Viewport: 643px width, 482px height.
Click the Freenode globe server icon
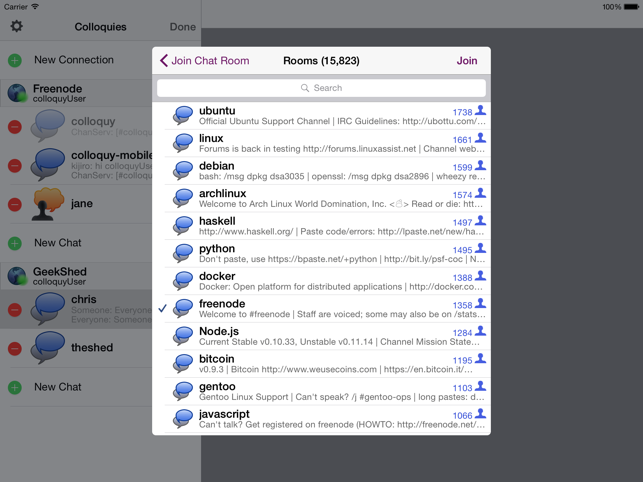pyautogui.click(x=17, y=93)
